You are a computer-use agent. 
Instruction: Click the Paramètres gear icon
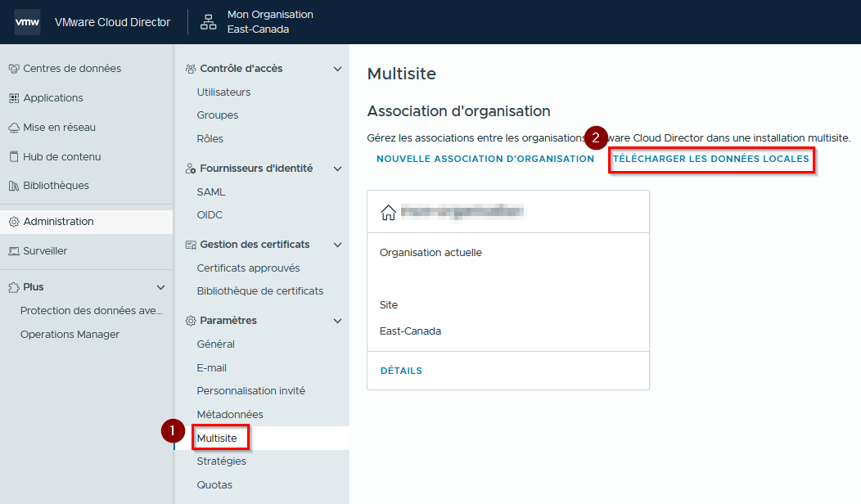point(191,321)
